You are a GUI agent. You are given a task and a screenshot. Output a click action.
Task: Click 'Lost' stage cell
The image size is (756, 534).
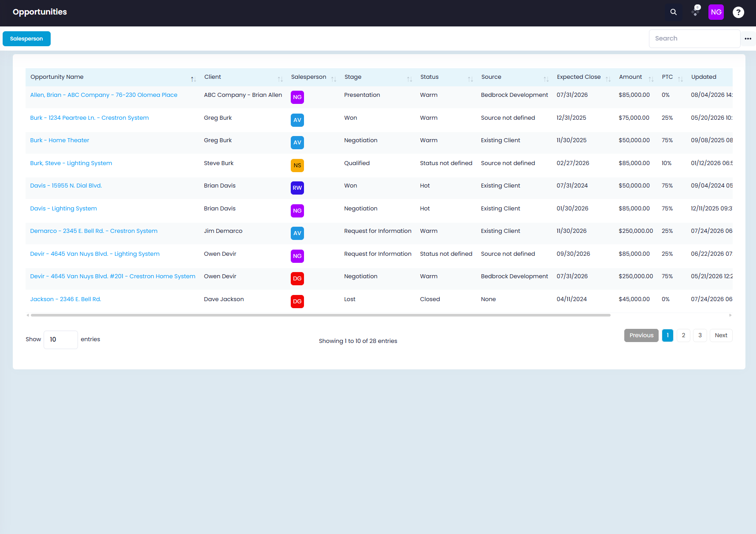pos(350,299)
